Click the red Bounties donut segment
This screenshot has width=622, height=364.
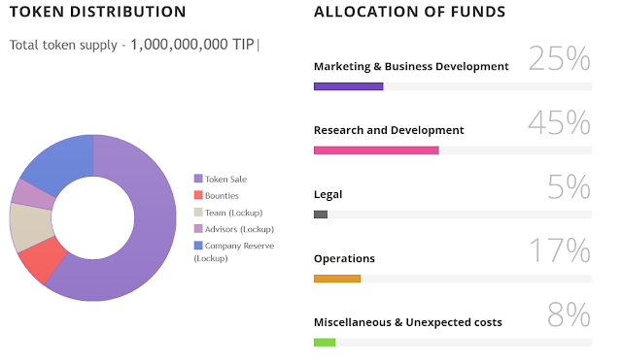coord(42,259)
